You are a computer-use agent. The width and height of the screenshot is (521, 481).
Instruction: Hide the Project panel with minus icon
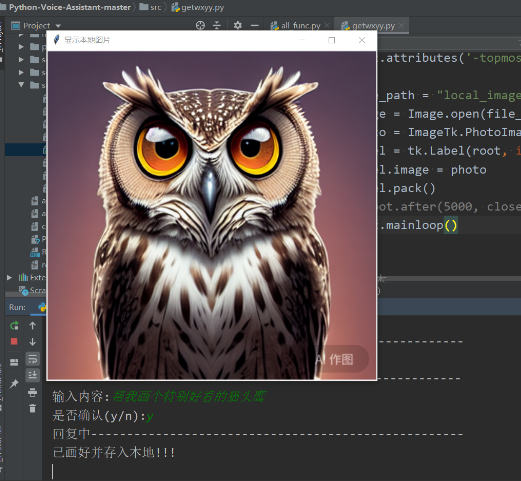255,25
